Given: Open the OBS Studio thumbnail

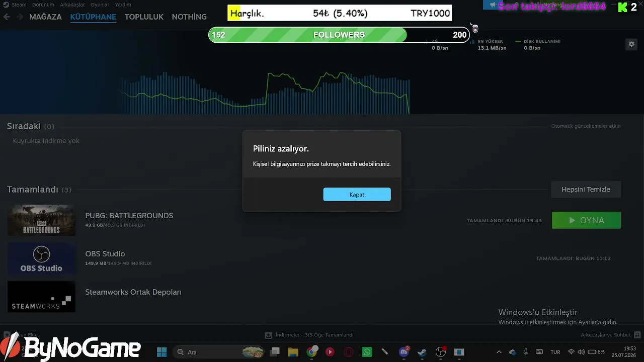Looking at the screenshot, I should tap(41, 258).
